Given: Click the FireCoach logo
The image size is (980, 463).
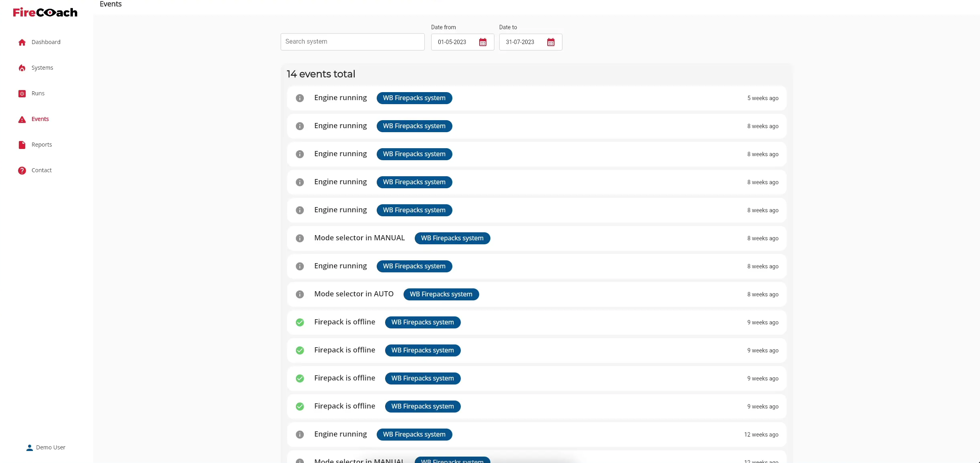Looking at the screenshot, I should point(45,12).
